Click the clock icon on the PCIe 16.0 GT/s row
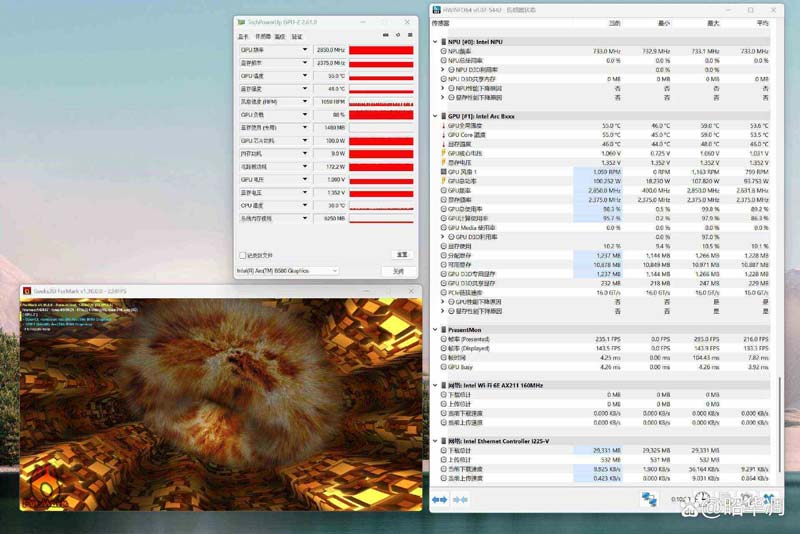The height and width of the screenshot is (534, 800). (443, 293)
